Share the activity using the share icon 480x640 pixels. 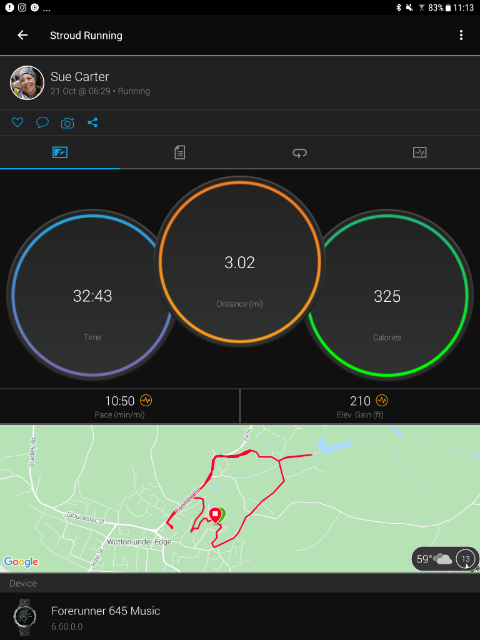93,122
